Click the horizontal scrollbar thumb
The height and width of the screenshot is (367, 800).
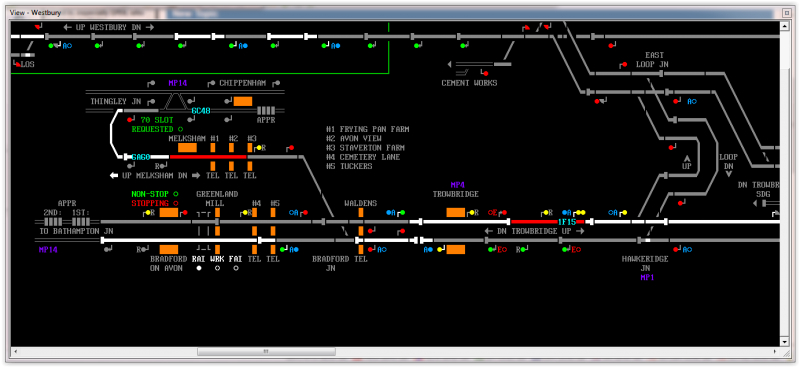pos(266,352)
